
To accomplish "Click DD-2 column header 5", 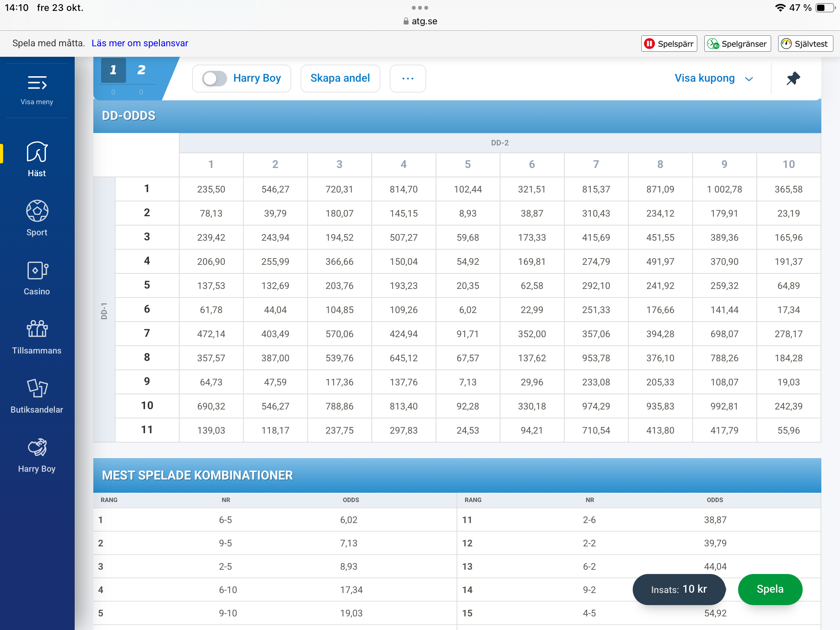I will tap(468, 164).
